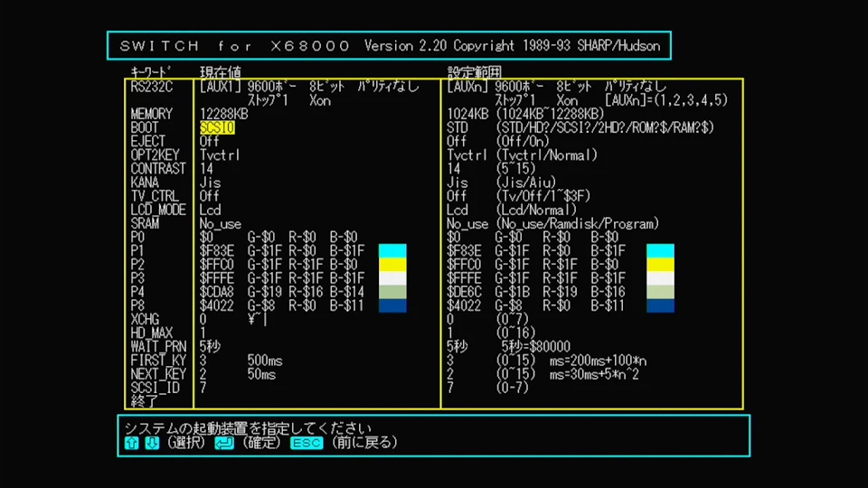
Task: Click the down arrow key icon
Action: [x=152, y=443]
